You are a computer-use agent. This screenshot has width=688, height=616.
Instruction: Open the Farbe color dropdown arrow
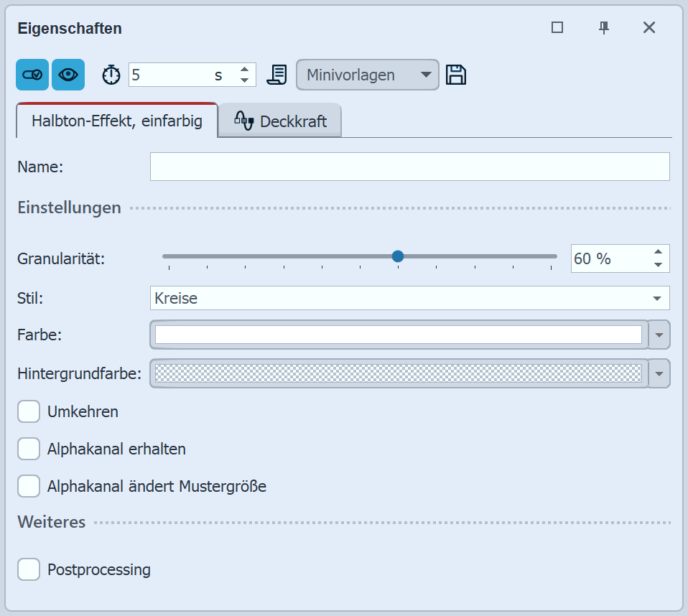coord(659,335)
